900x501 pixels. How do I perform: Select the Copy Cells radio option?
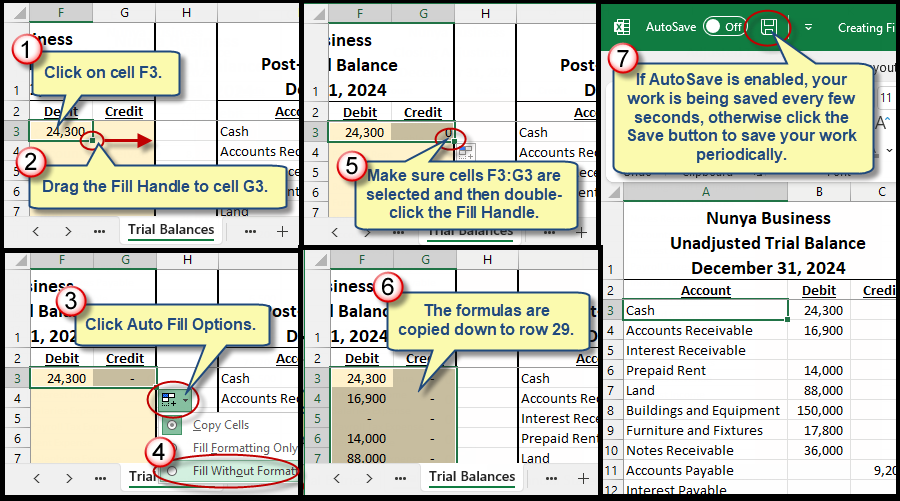click(171, 425)
